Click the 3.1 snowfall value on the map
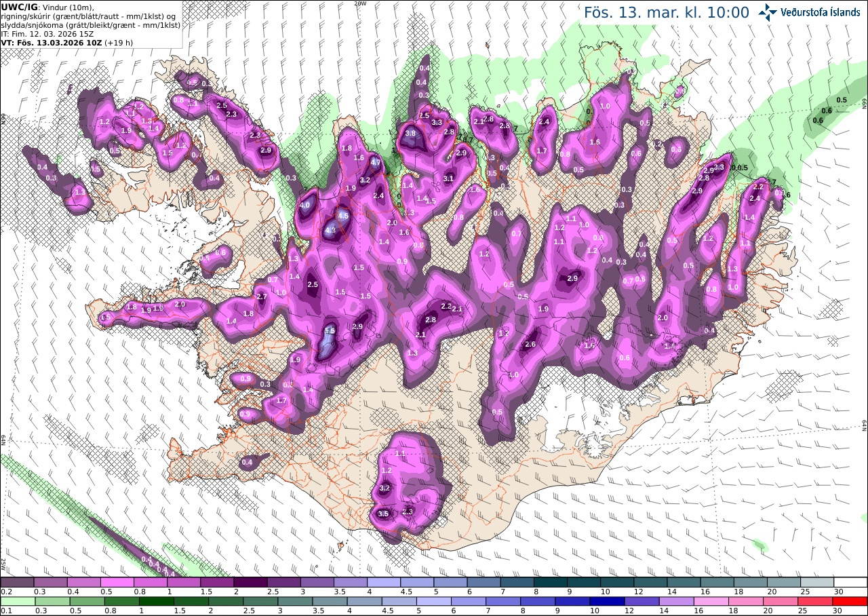The height and width of the screenshot is (616, 868). pos(448,178)
